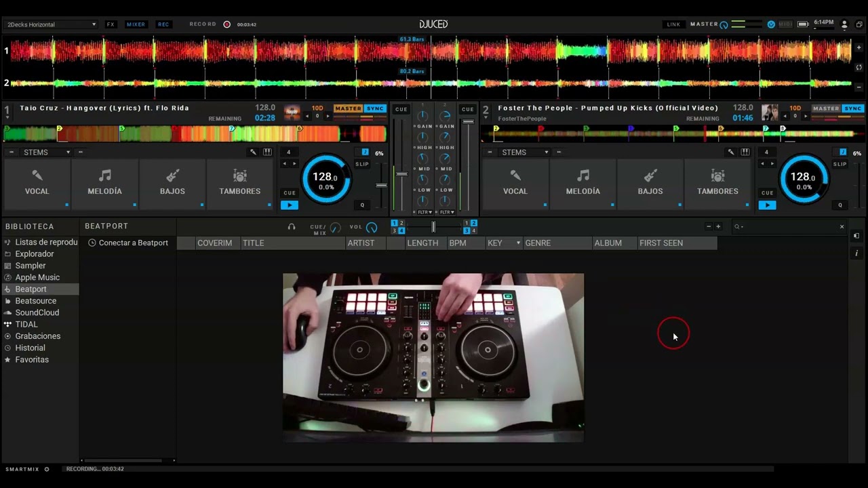Toggle the MIXER panel tab
The width and height of the screenshot is (868, 488).
point(136,24)
